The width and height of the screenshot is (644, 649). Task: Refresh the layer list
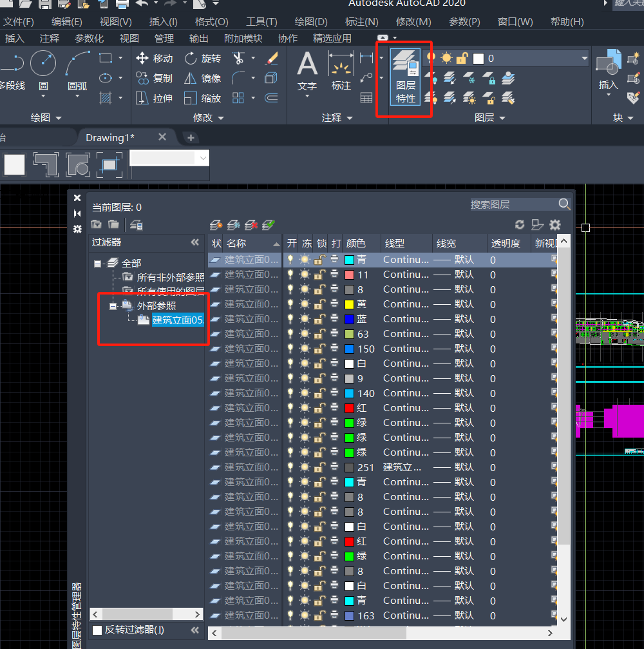point(520,225)
